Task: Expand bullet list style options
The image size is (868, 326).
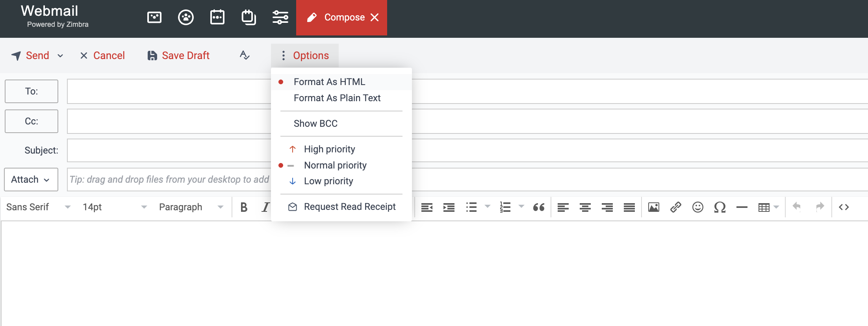Action: coord(488,207)
